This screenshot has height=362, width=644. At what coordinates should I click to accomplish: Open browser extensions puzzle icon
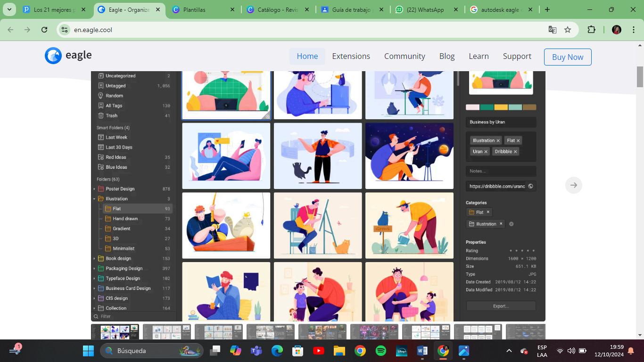tap(591, 30)
